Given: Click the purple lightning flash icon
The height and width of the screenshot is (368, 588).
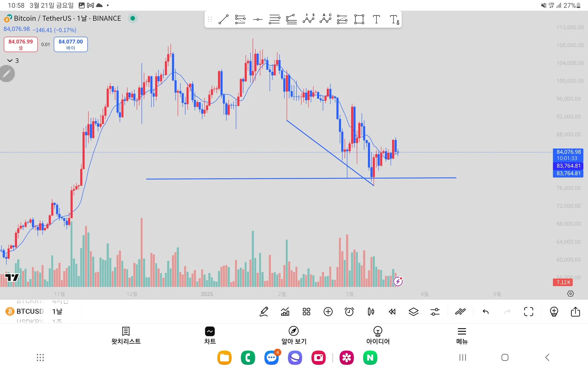Looking at the screenshot, I should (x=398, y=281).
